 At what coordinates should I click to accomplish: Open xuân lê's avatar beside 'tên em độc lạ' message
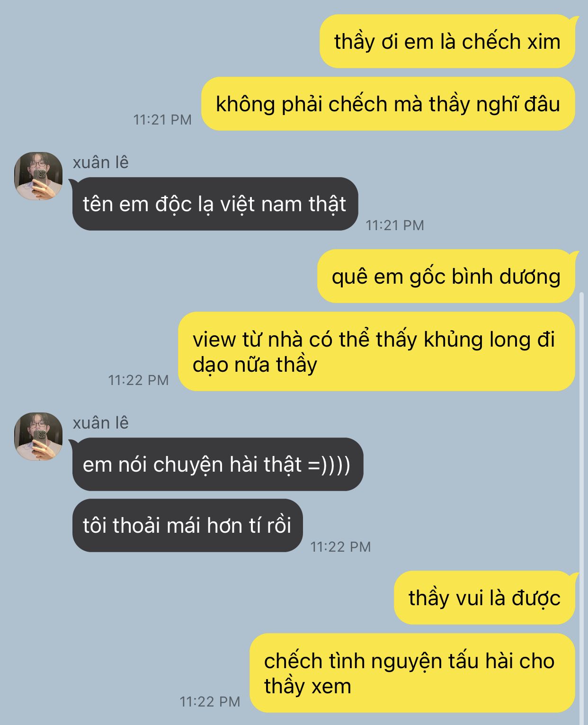(38, 176)
